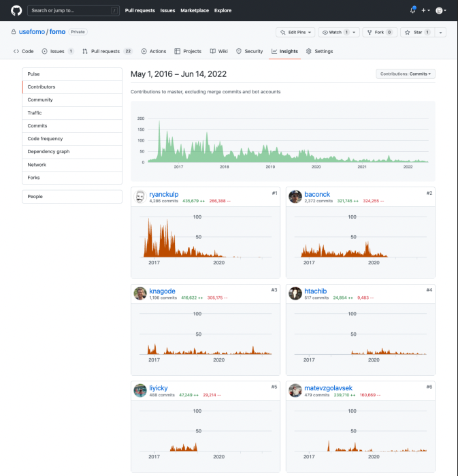Image resolution: width=458 pixels, height=476 pixels.
Task: Click htachib's avatar
Action: click(295, 293)
